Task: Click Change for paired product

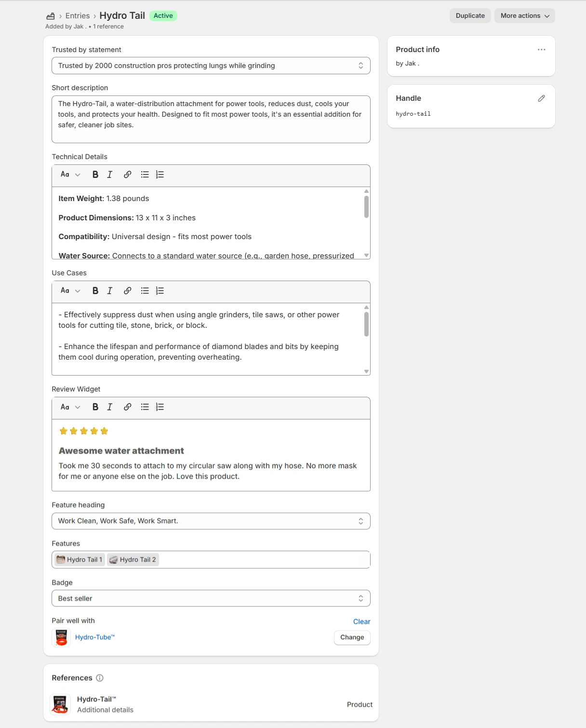Action: (352, 637)
